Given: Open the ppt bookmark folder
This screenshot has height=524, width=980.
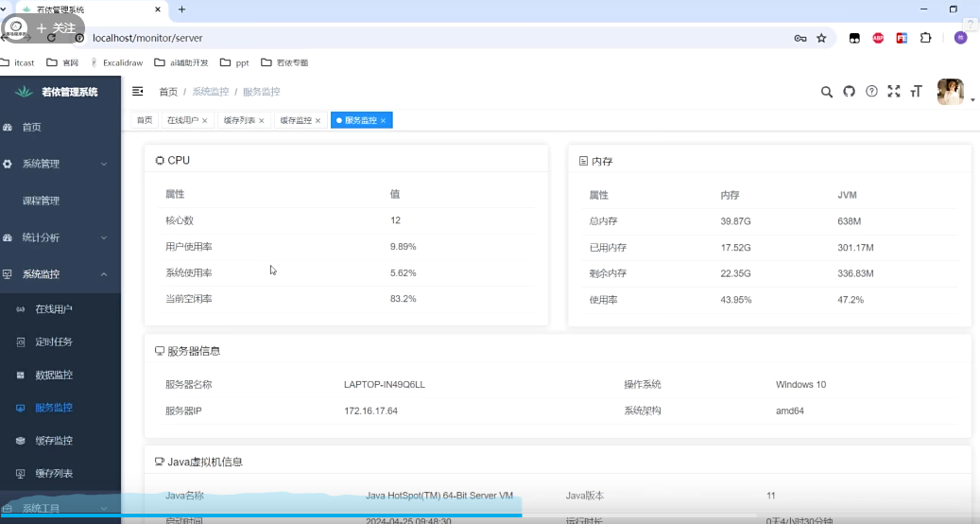Looking at the screenshot, I should click(x=235, y=62).
